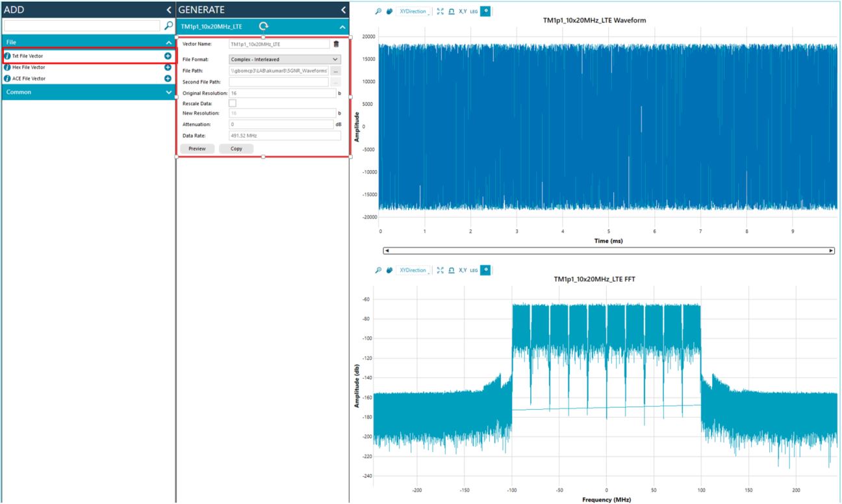Click the Copy button
842x504 pixels.
tap(236, 149)
